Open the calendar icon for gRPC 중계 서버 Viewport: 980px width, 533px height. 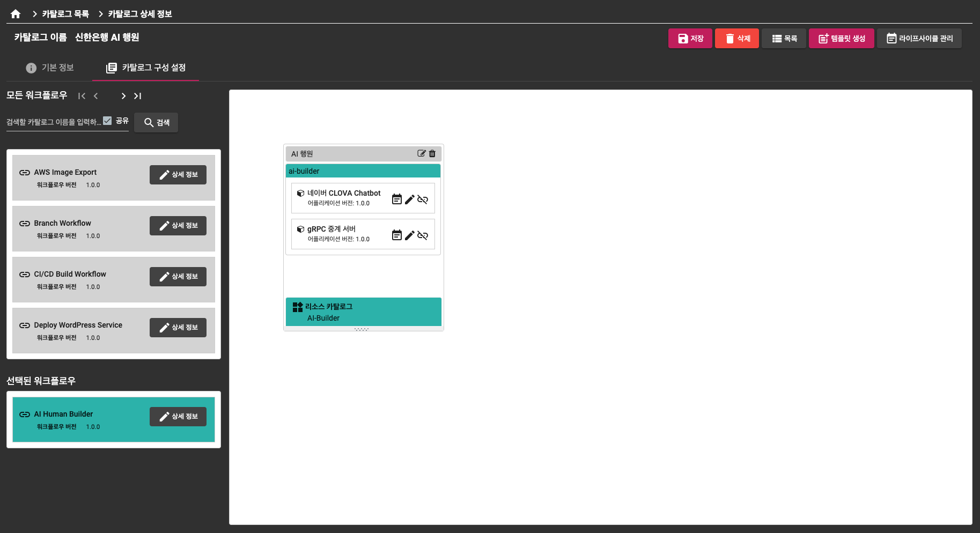coord(397,235)
